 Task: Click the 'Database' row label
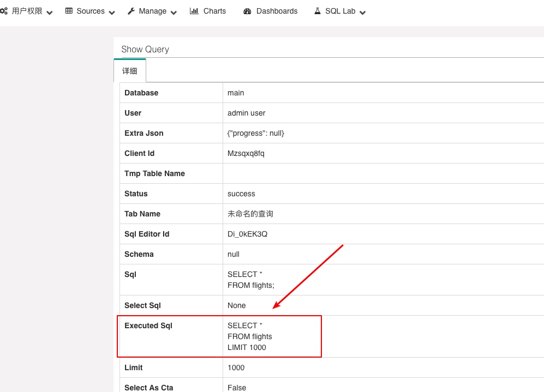[x=141, y=93]
